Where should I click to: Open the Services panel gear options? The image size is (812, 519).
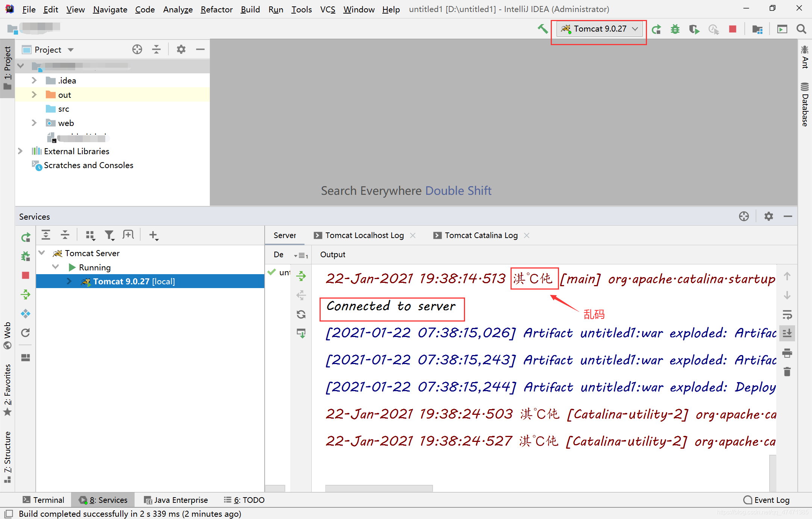(x=769, y=216)
